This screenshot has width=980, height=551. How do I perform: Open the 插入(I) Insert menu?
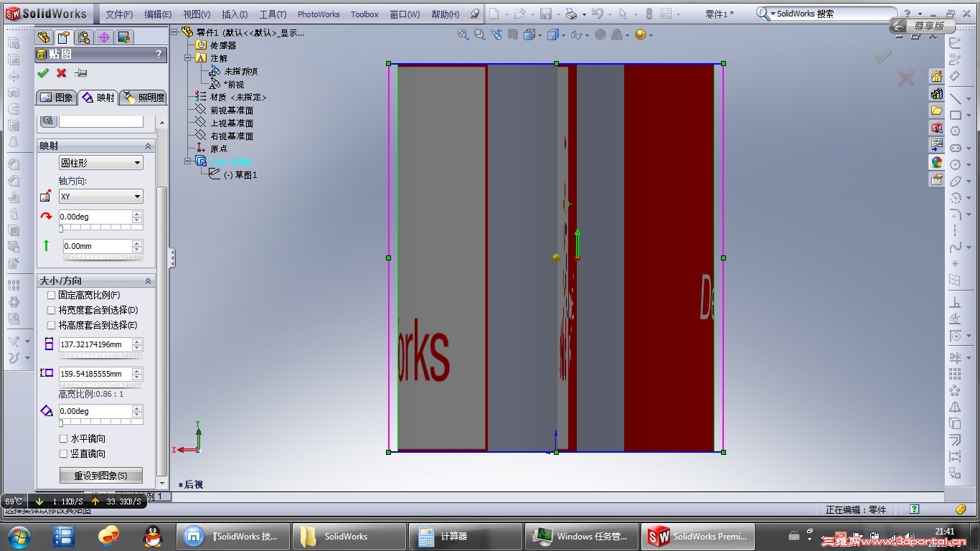point(235,14)
